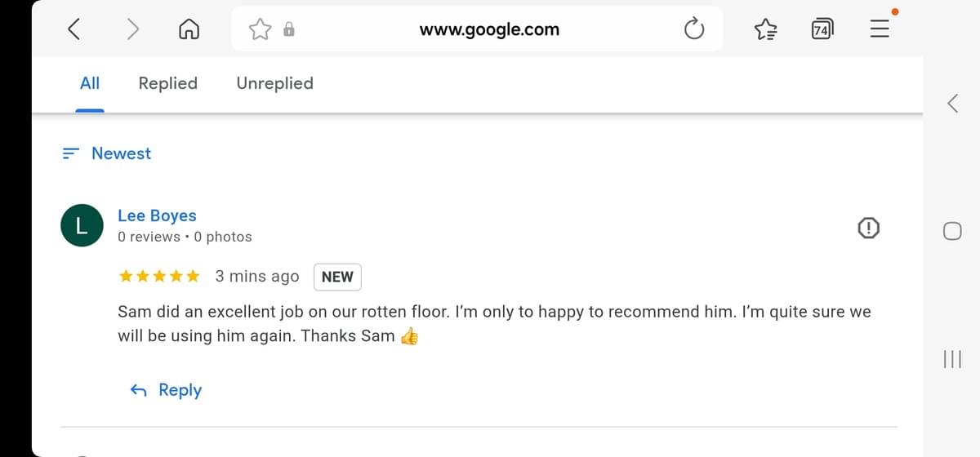Reload the page
The image size is (980, 457).
click(693, 30)
